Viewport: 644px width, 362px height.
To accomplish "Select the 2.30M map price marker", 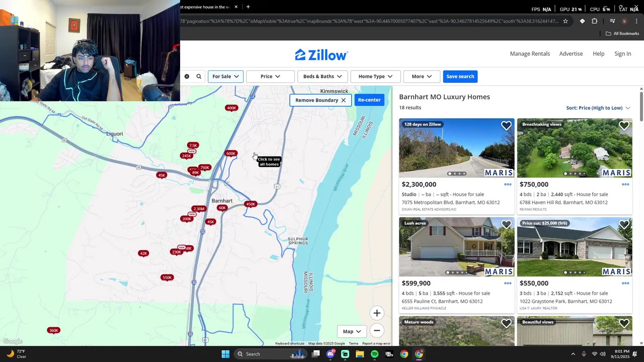I will pyautogui.click(x=199, y=209).
